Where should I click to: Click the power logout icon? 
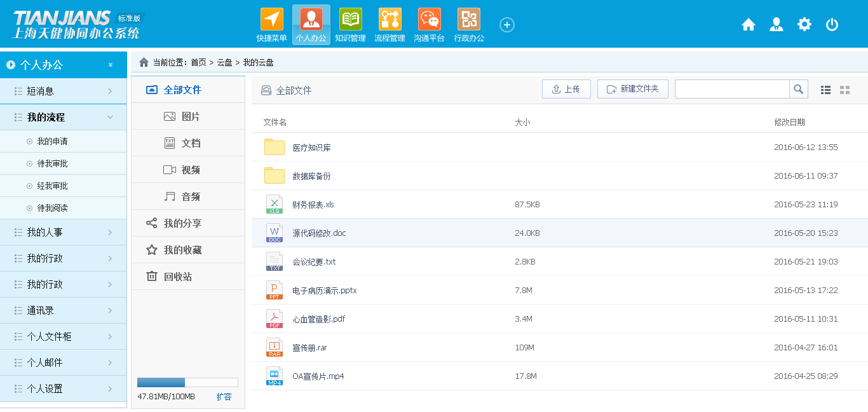coord(832,25)
